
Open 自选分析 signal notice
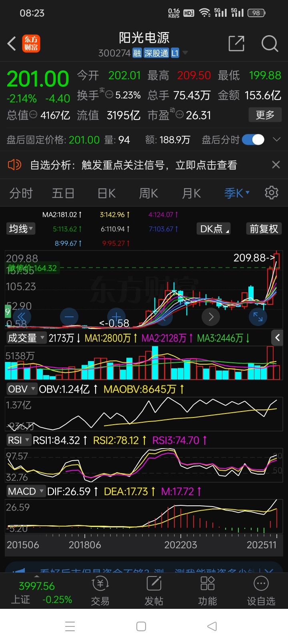click(x=134, y=165)
